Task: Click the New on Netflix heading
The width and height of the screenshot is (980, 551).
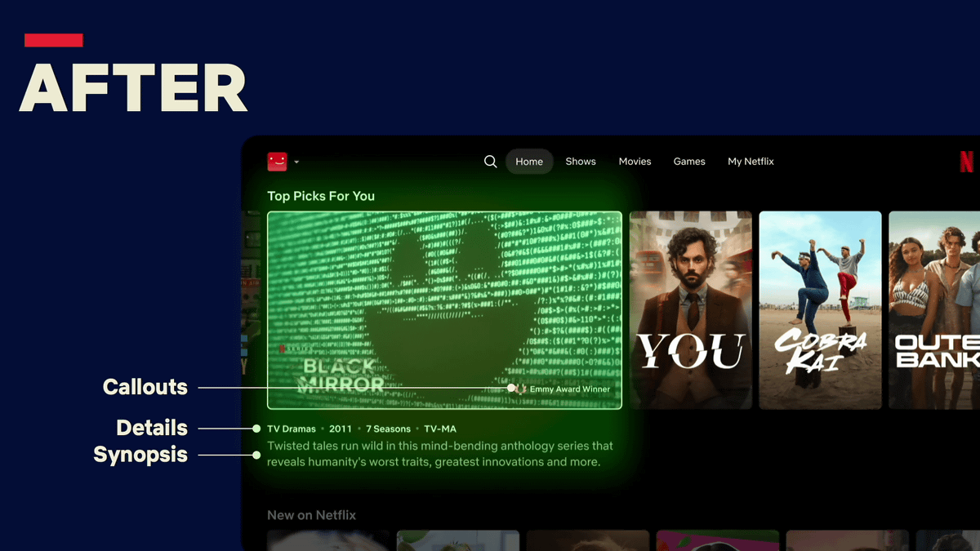Action: [x=311, y=515]
